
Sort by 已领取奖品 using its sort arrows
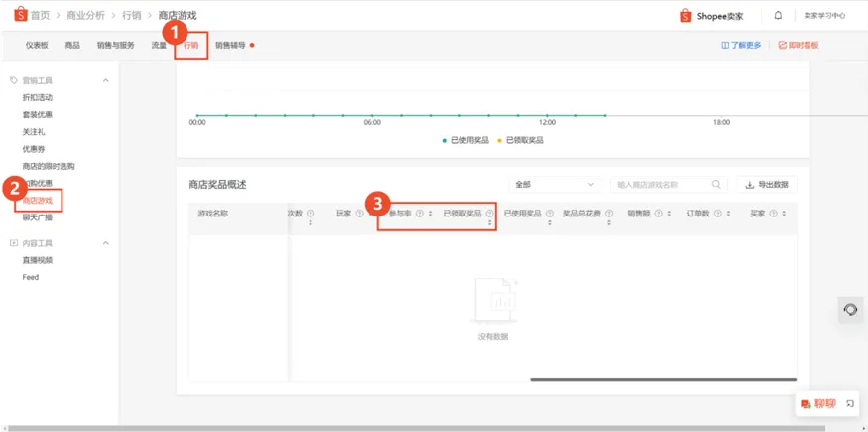pyautogui.click(x=489, y=222)
